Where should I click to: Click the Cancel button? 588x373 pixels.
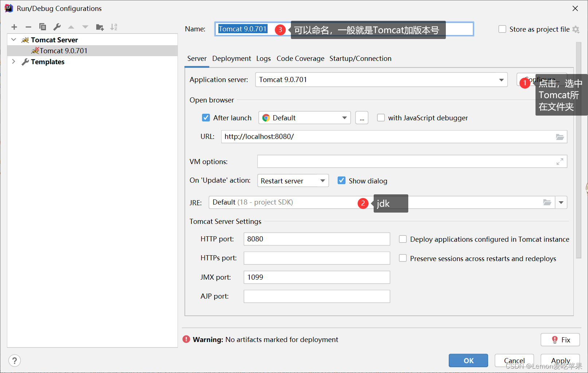click(514, 360)
